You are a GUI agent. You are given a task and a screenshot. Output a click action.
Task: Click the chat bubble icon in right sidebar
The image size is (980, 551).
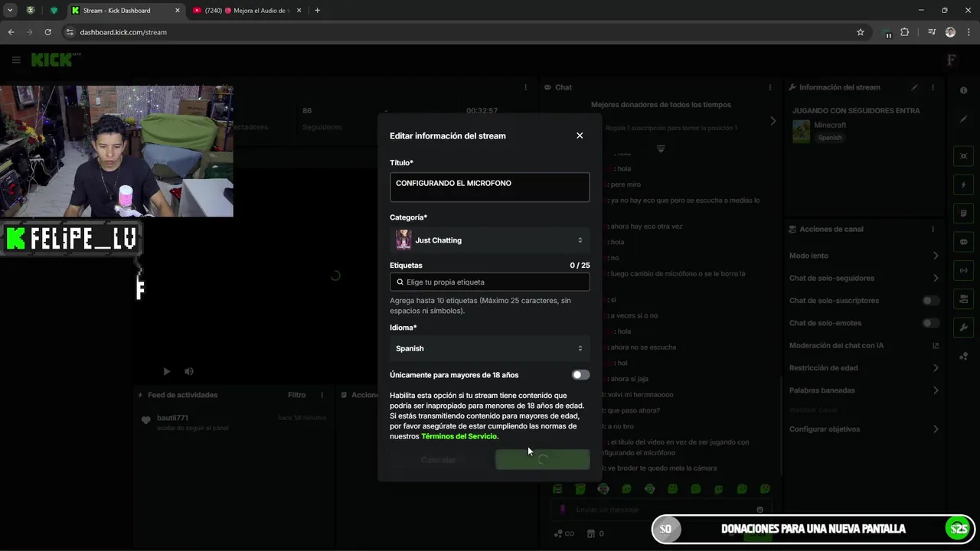pos(964,242)
